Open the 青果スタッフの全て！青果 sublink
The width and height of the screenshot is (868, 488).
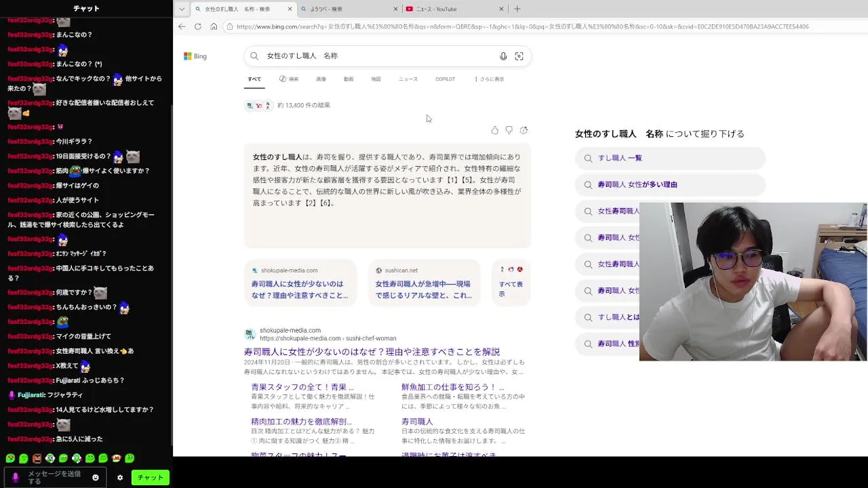pos(302,387)
